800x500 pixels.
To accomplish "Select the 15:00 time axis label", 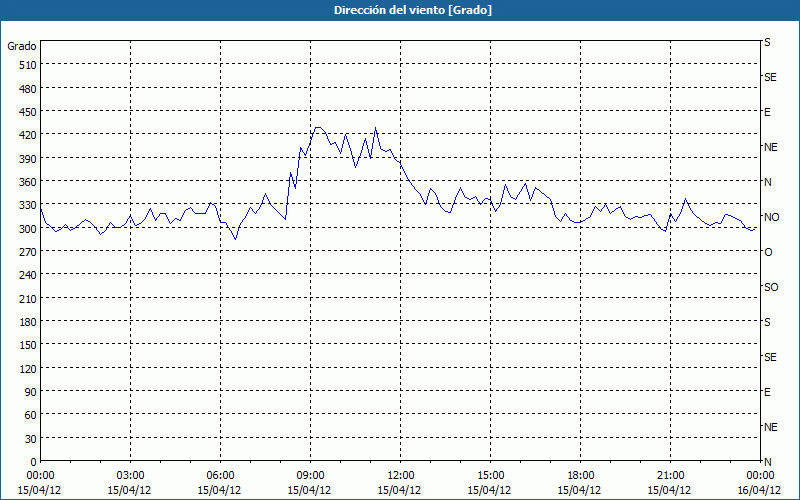I will (x=490, y=476).
